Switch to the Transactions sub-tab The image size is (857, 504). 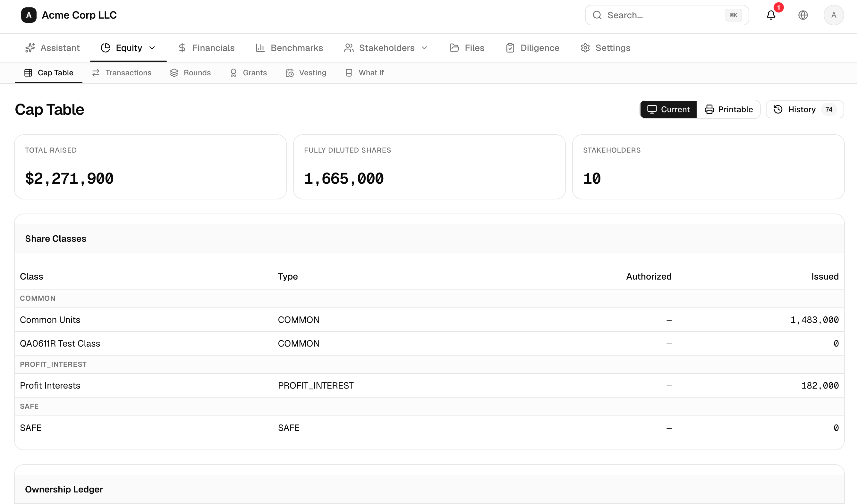122,73
